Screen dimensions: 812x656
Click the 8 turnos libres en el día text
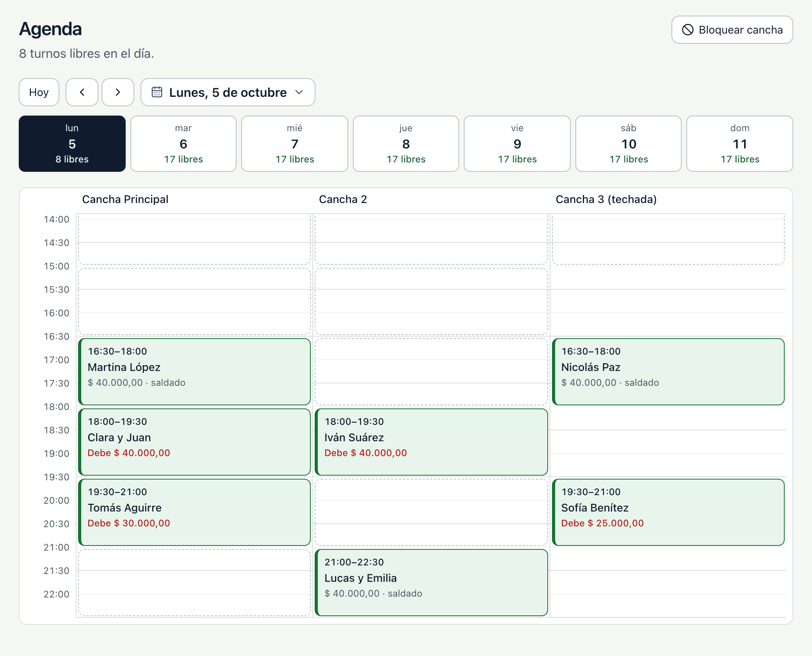pyautogui.click(x=87, y=53)
